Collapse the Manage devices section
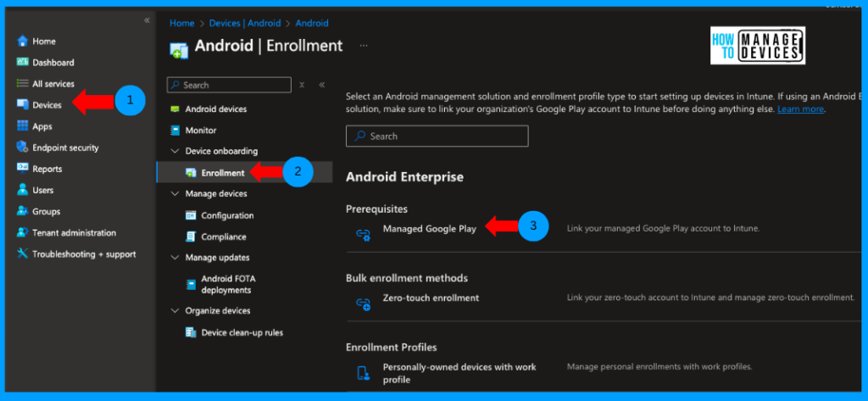 click(175, 194)
